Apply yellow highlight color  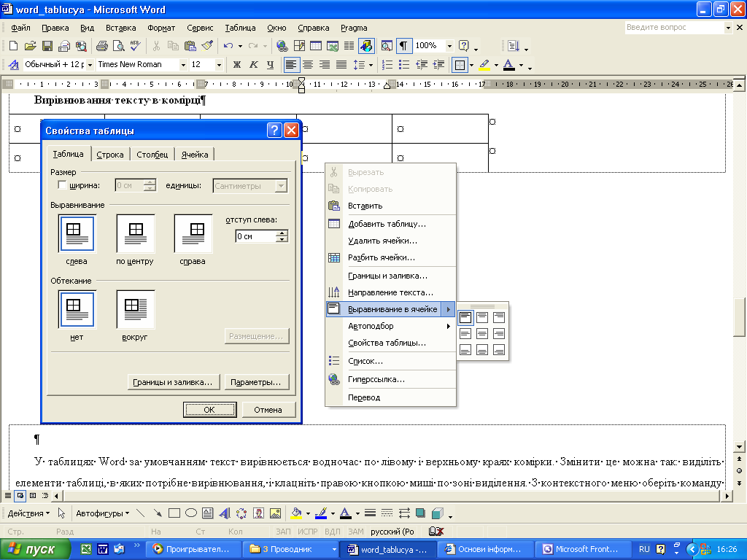pos(484,64)
